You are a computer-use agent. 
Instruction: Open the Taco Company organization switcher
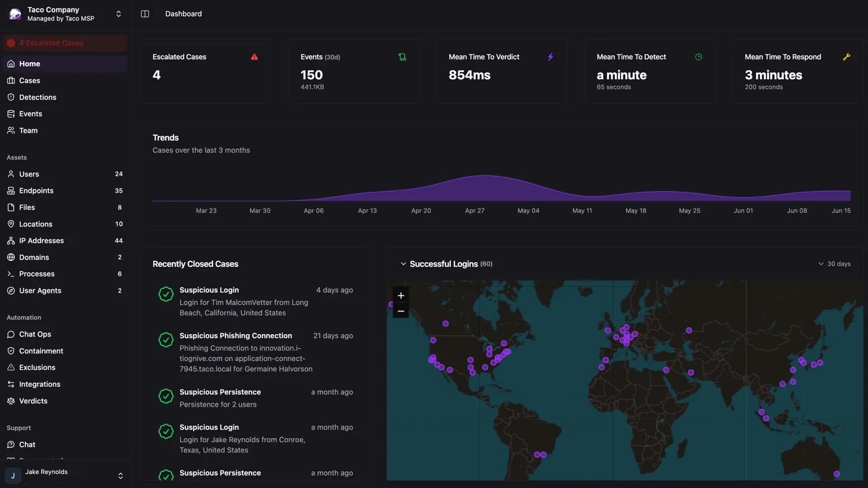tap(118, 13)
